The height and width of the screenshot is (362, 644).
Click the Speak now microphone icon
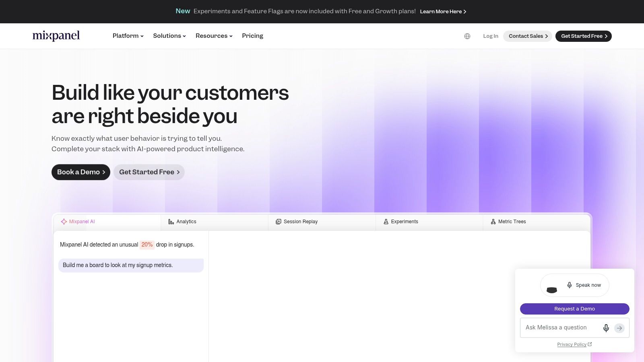pos(570,285)
